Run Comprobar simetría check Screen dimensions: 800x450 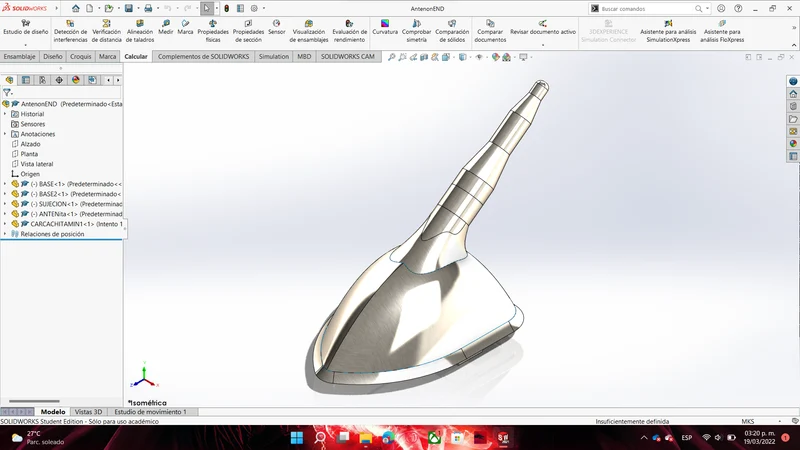(x=416, y=31)
